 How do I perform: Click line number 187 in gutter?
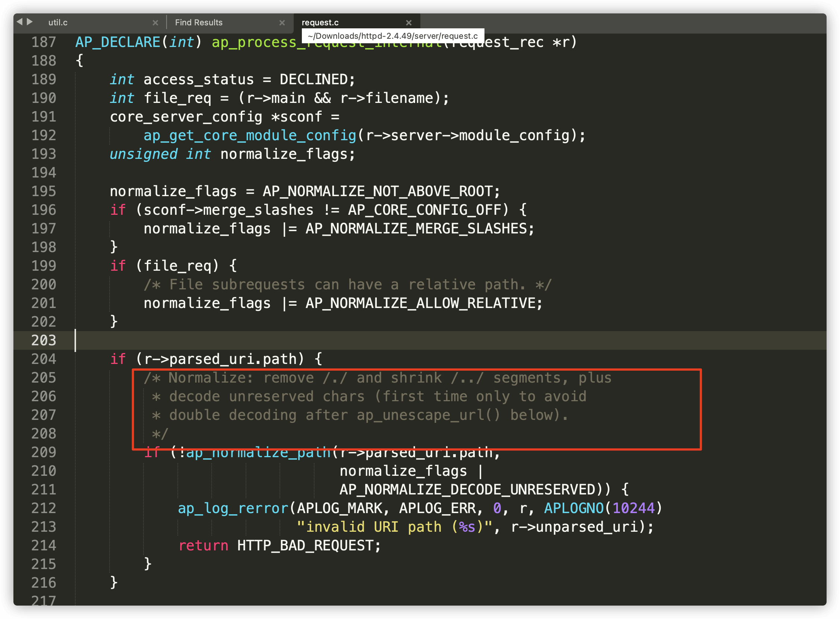tap(44, 42)
